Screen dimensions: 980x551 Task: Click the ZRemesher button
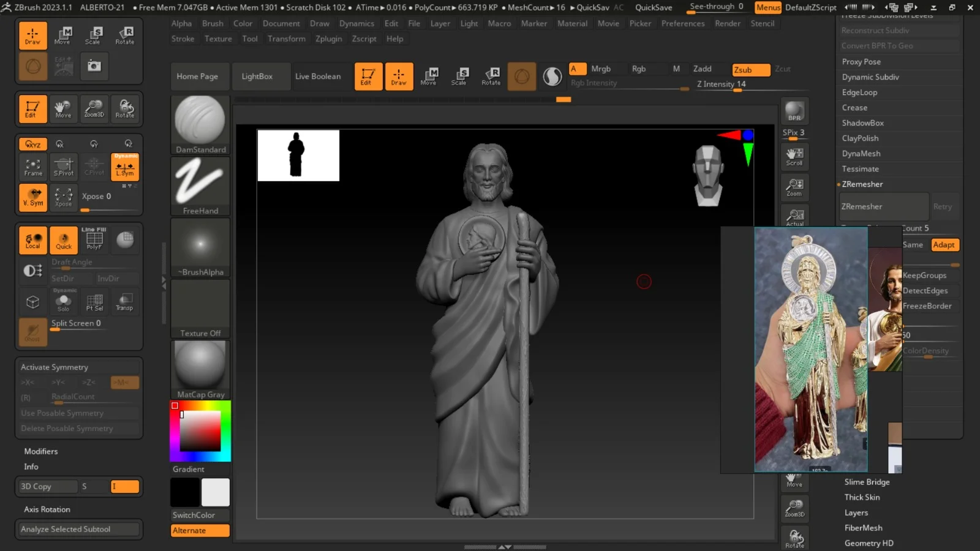tap(883, 207)
